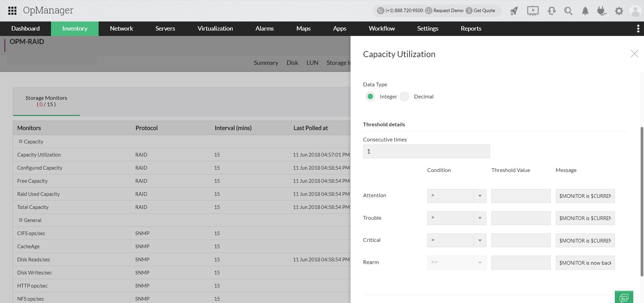
Task: Select the Decimal data type
Action: pyautogui.click(x=405, y=97)
